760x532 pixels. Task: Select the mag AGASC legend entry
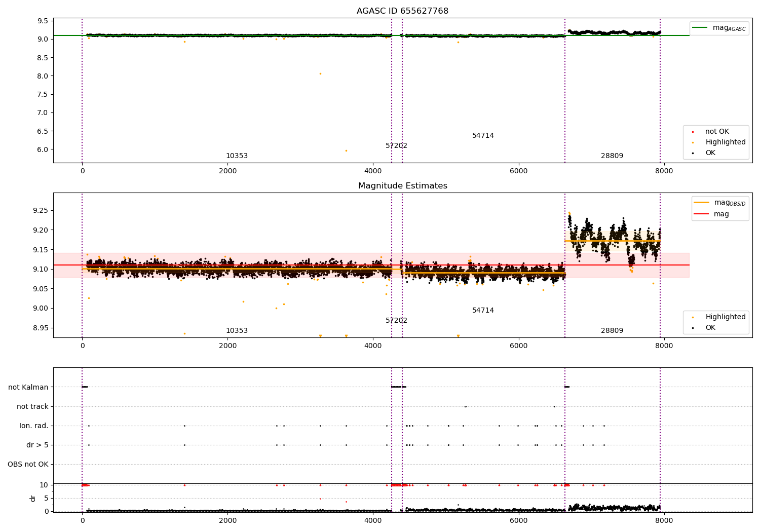pos(719,28)
